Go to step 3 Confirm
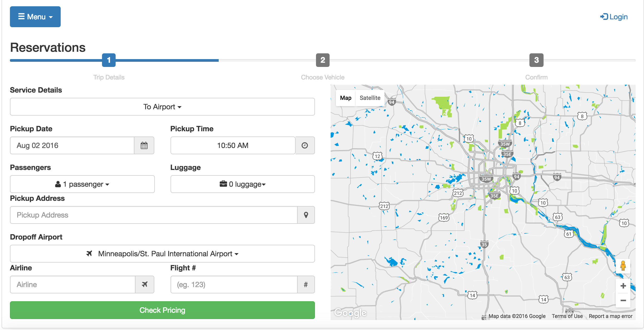Viewport: 644px width, 330px height. [536, 60]
